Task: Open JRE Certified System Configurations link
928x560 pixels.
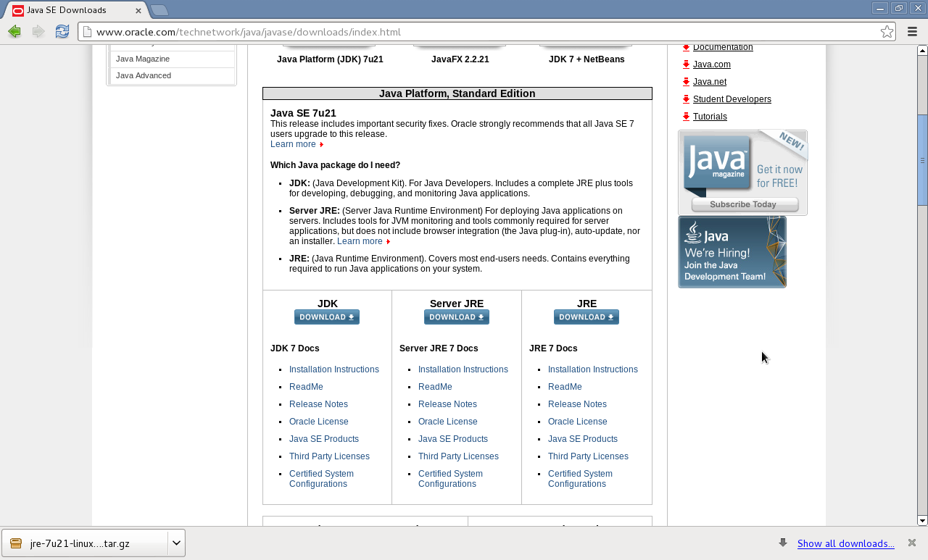Action: 580,479
